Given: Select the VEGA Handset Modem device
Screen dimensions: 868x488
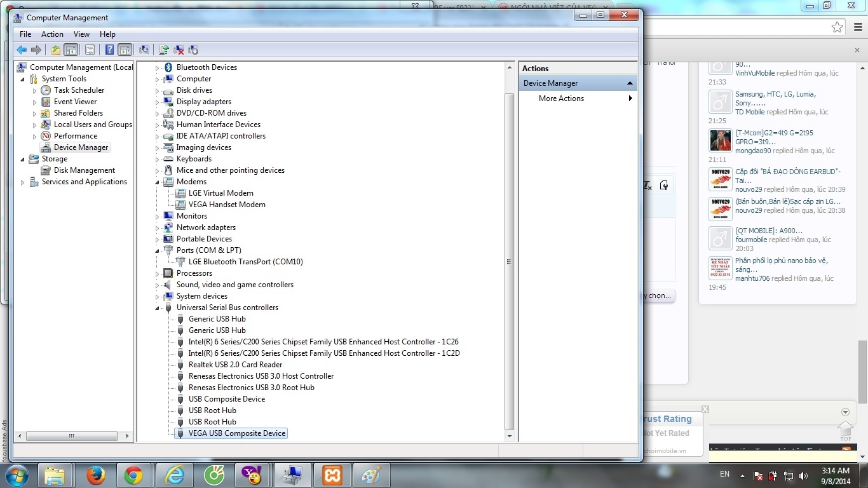Looking at the screenshot, I should pos(227,205).
